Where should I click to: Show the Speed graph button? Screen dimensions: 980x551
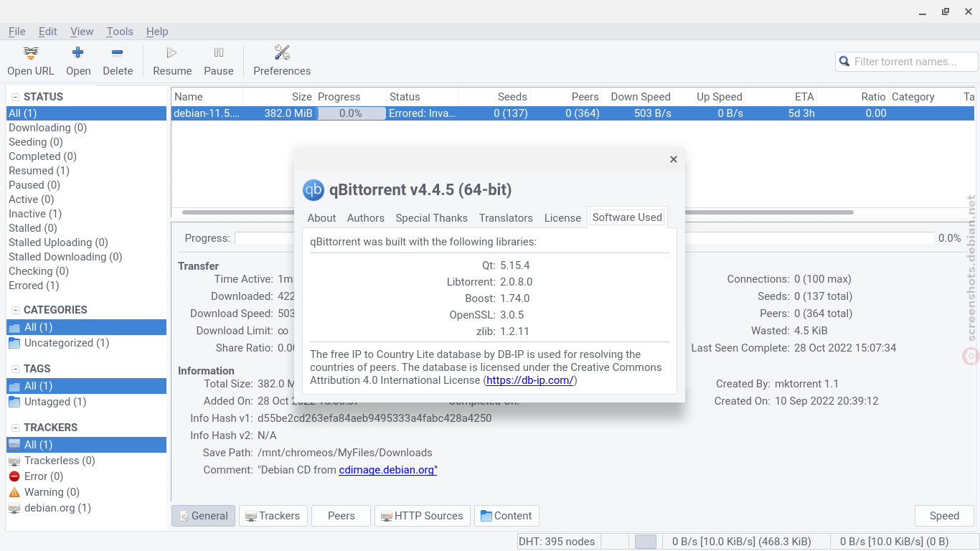pyautogui.click(x=944, y=516)
